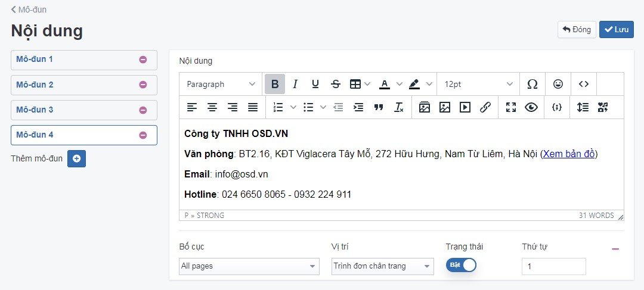The image size is (644, 290).
Task: Open the 12pt font size dropdown
Action: click(478, 84)
